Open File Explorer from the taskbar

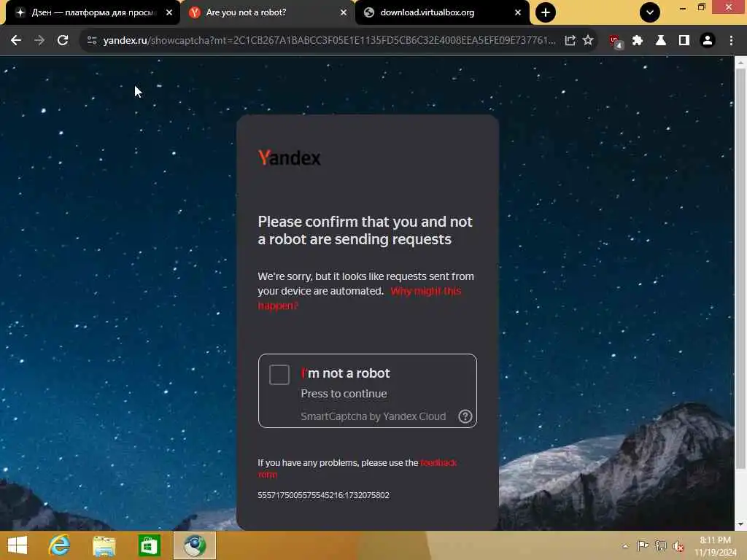click(104, 545)
